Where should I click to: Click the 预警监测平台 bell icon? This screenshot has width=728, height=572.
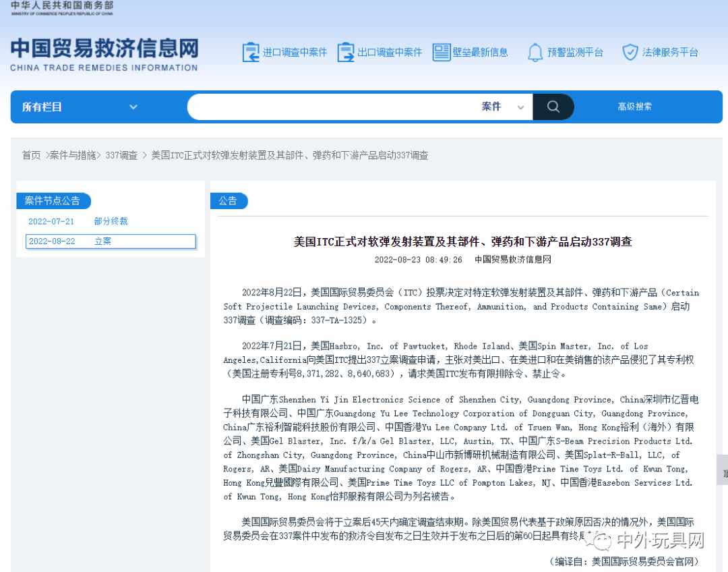[535, 53]
